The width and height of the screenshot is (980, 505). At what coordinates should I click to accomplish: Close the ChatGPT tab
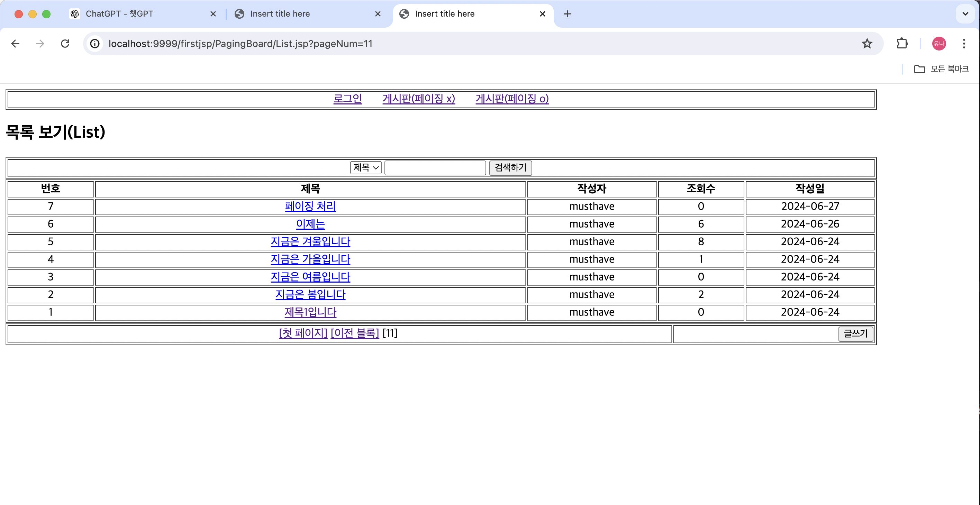click(x=213, y=14)
